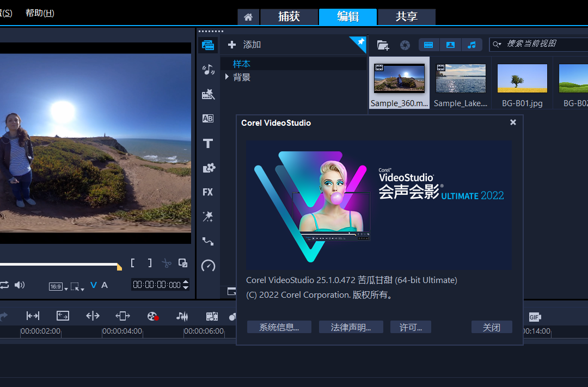Click the GIF creator icon
Screen dimensions: 588x387
pyautogui.click(x=535, y=317)
